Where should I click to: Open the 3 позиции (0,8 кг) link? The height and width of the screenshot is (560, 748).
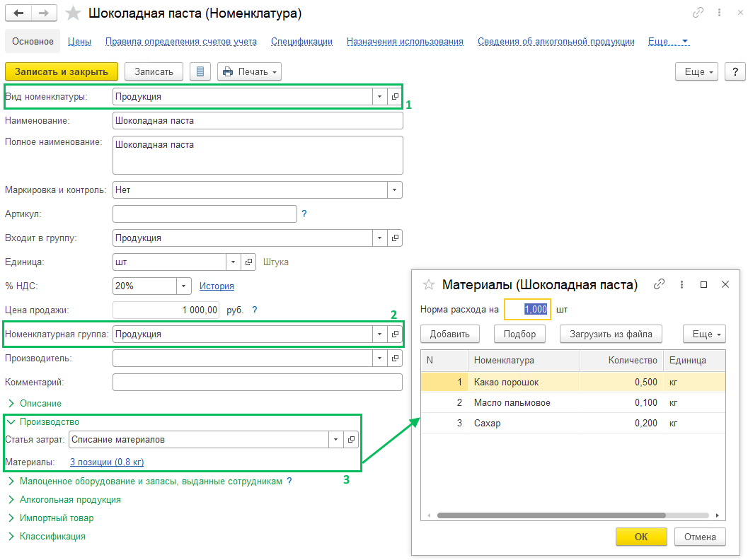point(107,462)
